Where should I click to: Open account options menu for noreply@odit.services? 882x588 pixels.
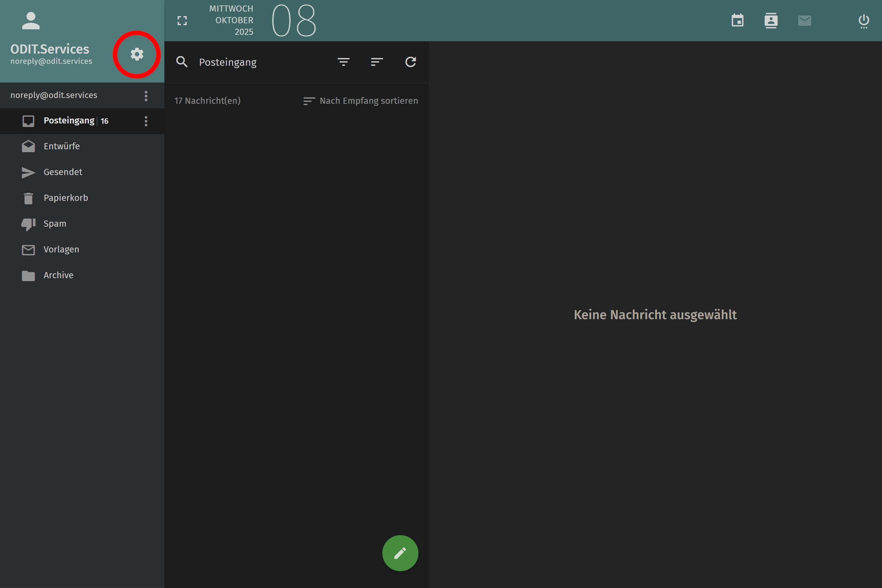(146, 96)
